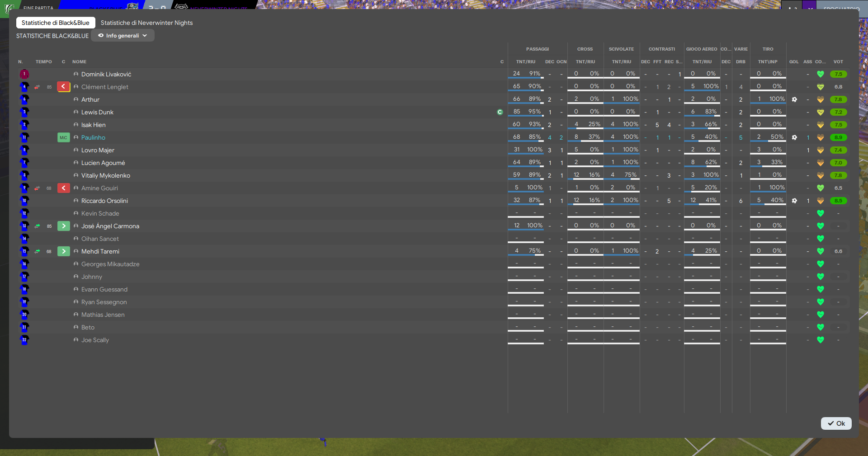Click Paulinho's goal ball icon

(794, 137)
